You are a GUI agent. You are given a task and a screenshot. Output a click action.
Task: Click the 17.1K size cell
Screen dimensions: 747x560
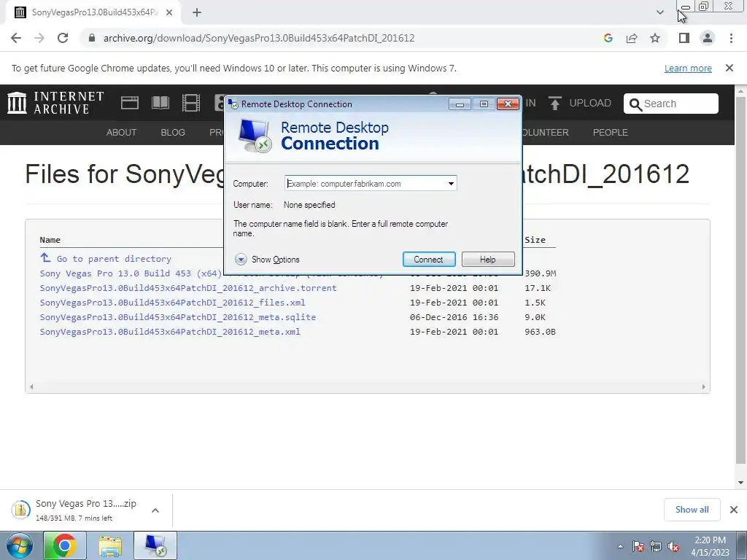click(538, 288)
